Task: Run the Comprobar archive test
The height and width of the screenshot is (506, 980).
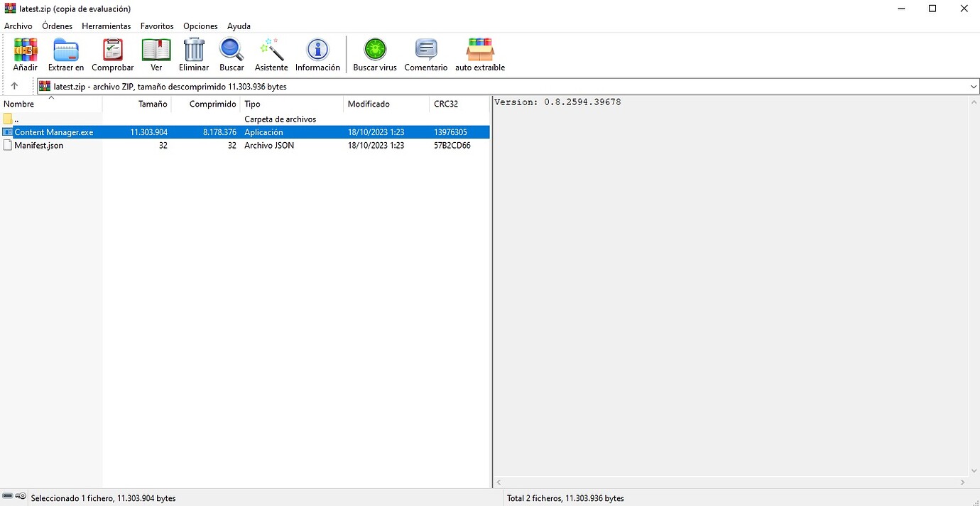Action: click(x=112, y=54)
